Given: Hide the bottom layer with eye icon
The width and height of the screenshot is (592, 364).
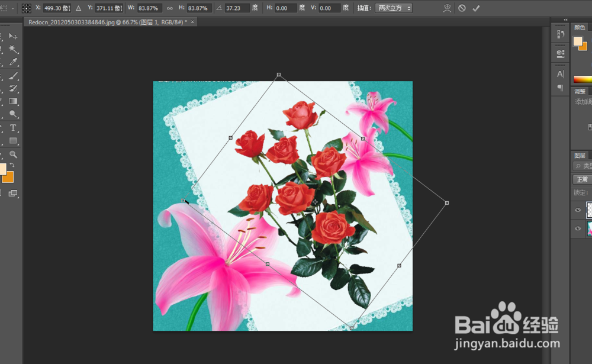Looking at the screenshot, I should [578, 228].
